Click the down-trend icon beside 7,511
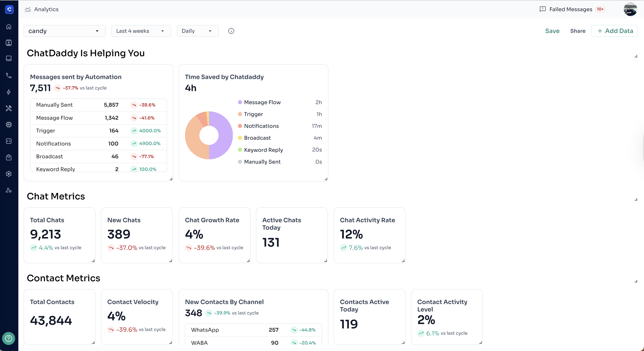This screenshot has width=644, height=351. point(58,88)
